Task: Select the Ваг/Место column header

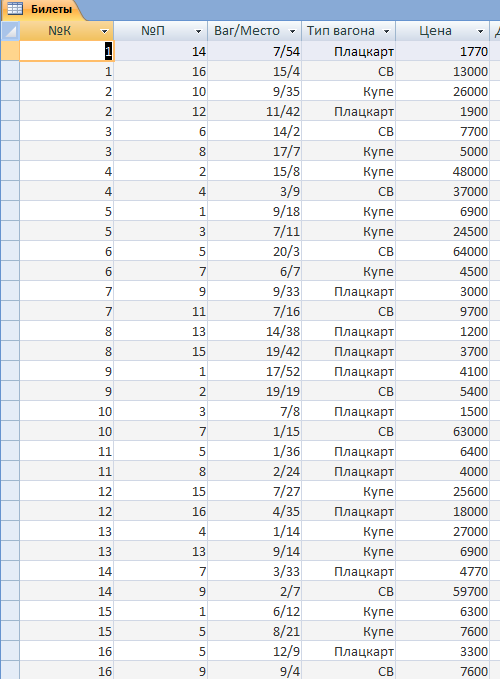Action: [255, 31]
